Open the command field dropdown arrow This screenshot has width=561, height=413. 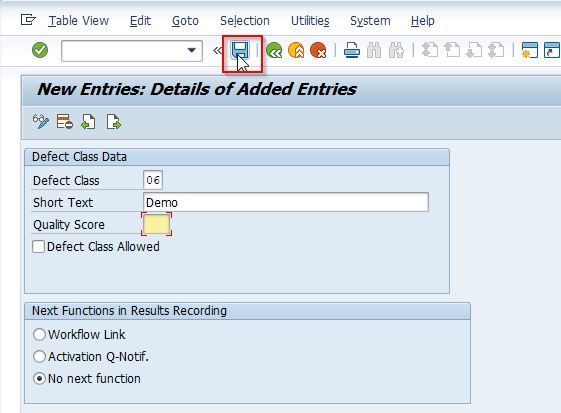point(192,50)
